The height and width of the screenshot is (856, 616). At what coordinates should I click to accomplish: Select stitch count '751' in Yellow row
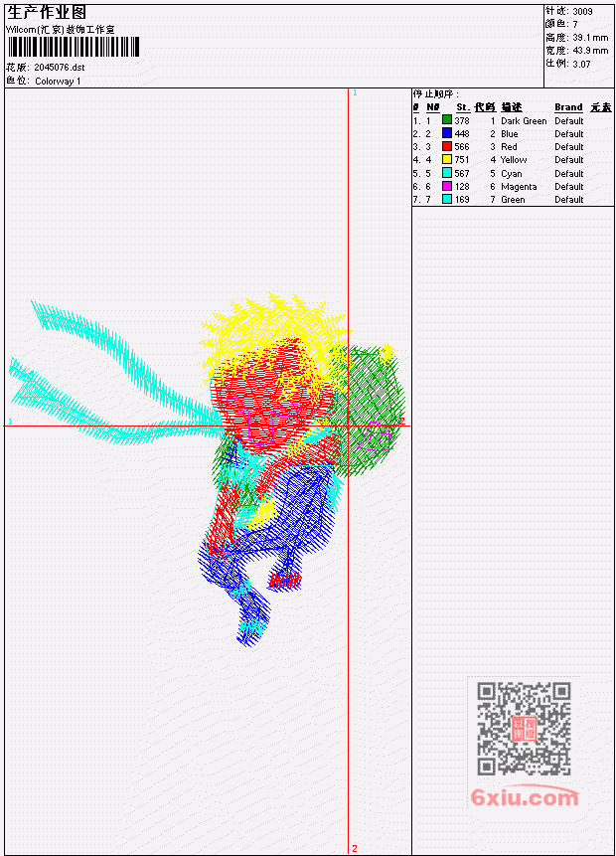(462, 160)
